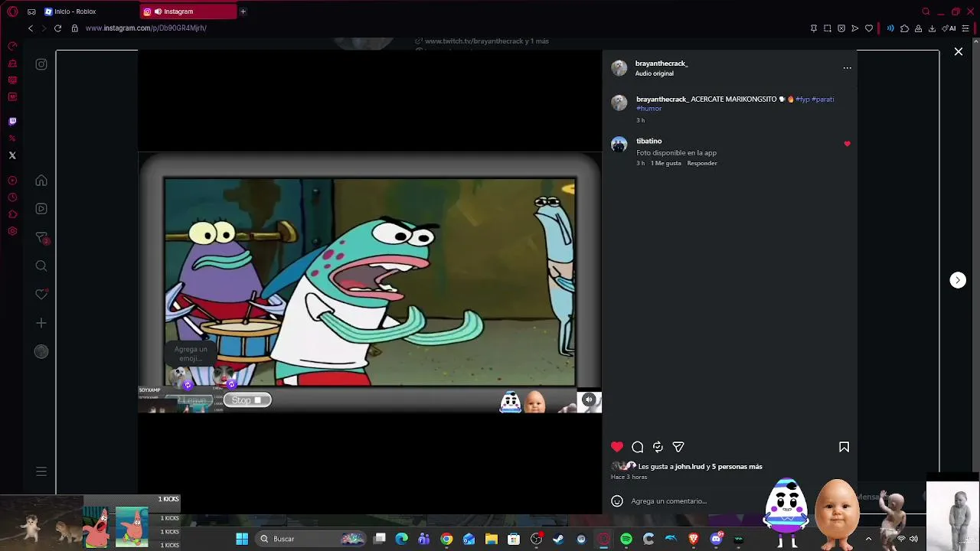Unlike the post with red heart
980x551 pixels.
coord(617,447)
